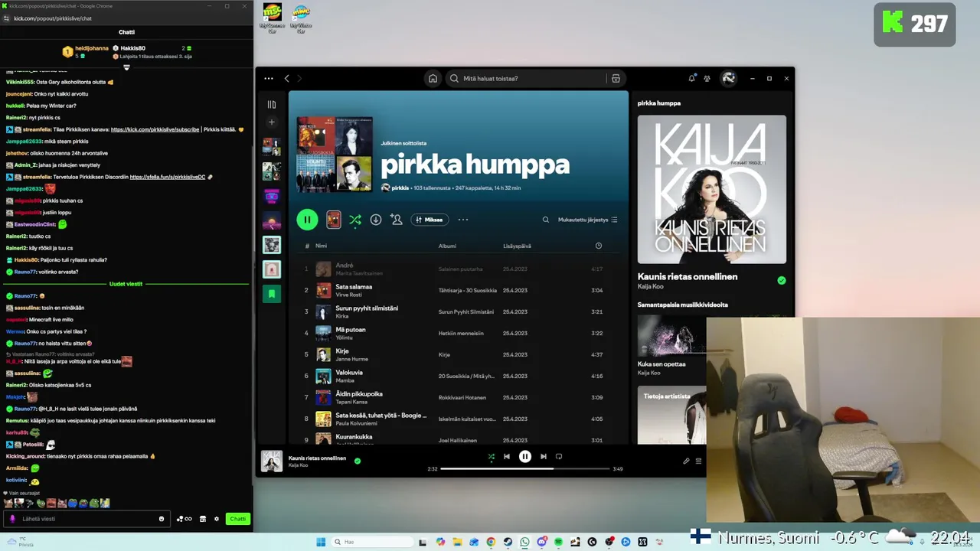Screen dimensions: 980x551
Task: Expand Your Library sidebar
Action: click(272, 105)
